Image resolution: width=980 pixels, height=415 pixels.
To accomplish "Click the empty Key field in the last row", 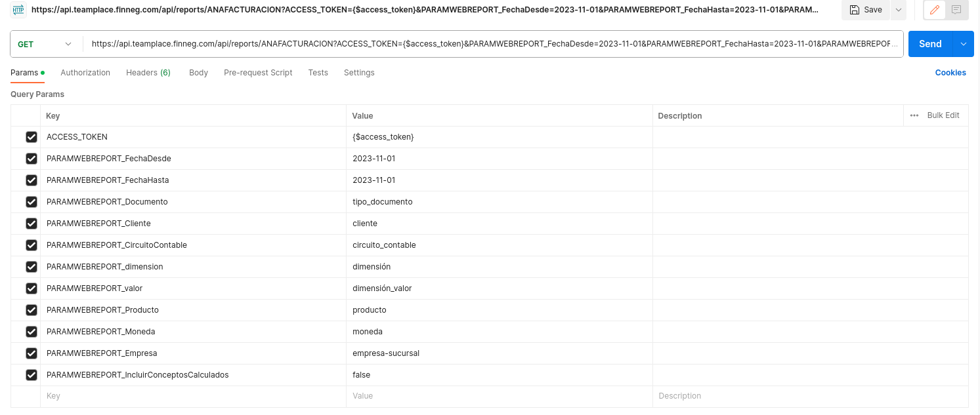I will (x=190, y=396).
